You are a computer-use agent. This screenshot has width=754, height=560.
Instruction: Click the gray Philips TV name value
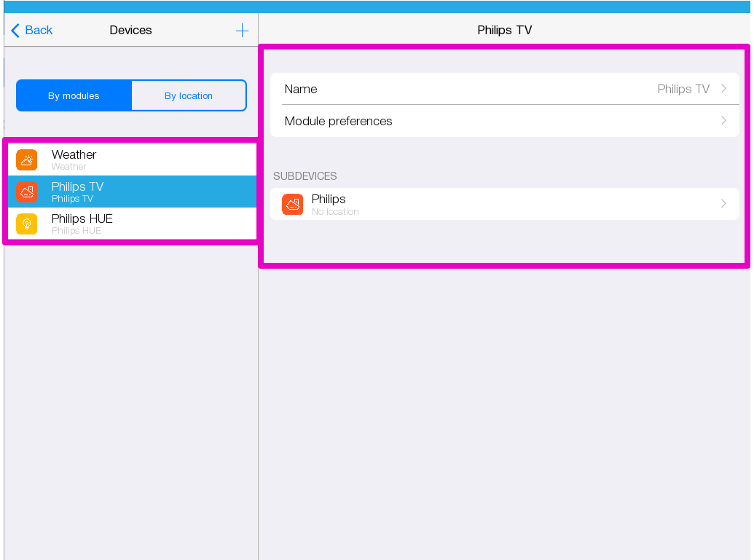point(683,89)
